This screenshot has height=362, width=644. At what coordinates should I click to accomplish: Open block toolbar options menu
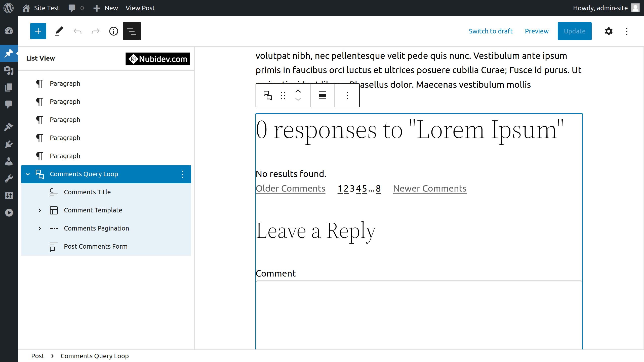(x=347, y=95)
